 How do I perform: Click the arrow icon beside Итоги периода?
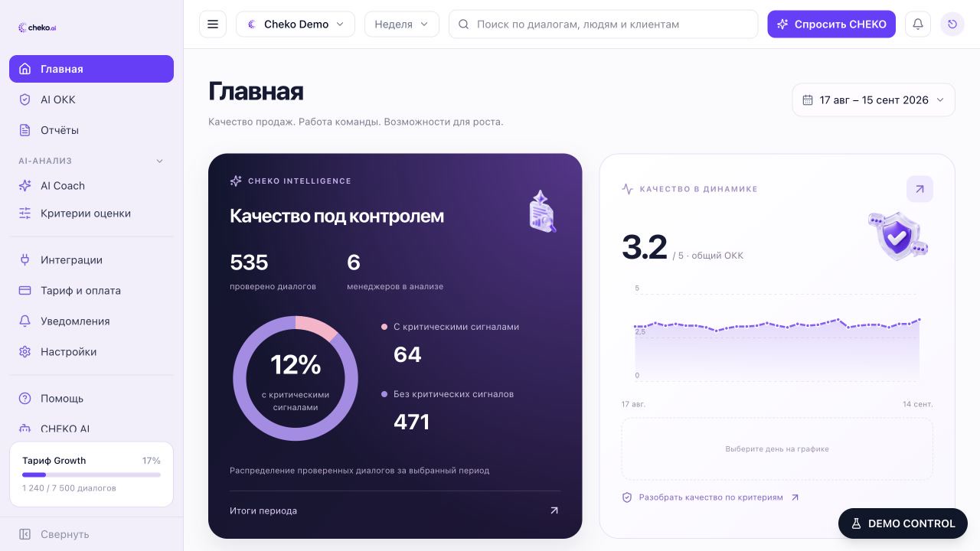[554, 510]
